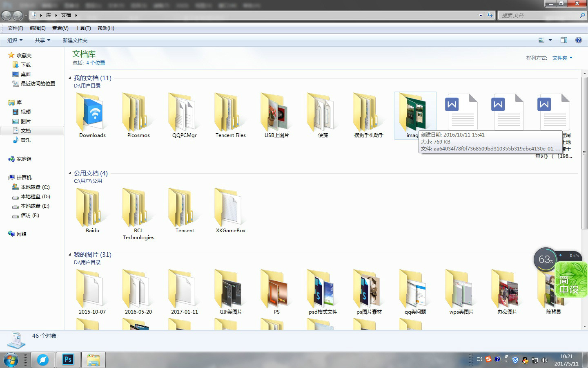Viewport: 588px width, 368px height.
Task: Select 音乐 library in navigation pane
Action: (26, 140)
